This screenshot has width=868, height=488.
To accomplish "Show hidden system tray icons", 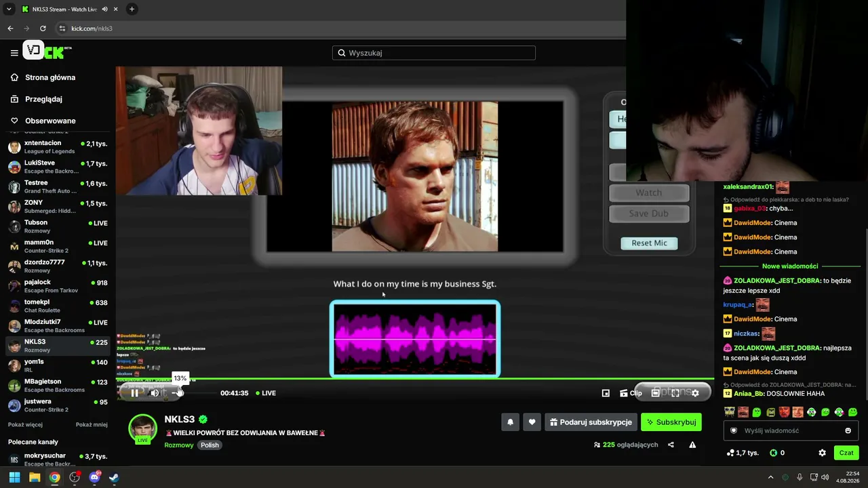I will (x=770, y=477).
